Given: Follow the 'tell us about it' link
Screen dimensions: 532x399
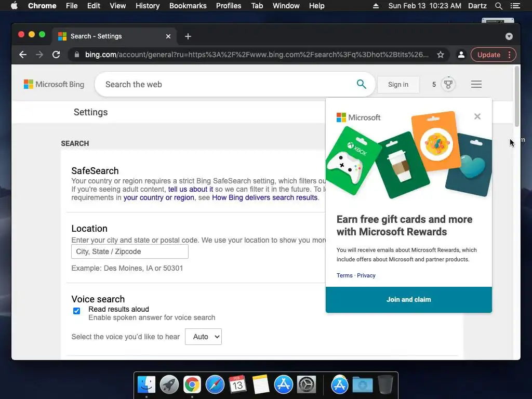Looking at the screenshot, I should [x=191, y=189].
